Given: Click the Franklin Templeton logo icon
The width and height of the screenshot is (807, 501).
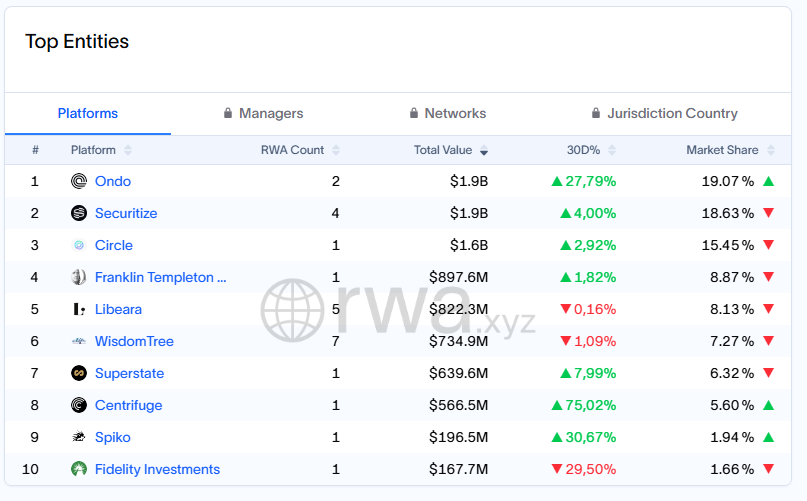Looking at the screenshot, I should point(79,277).
